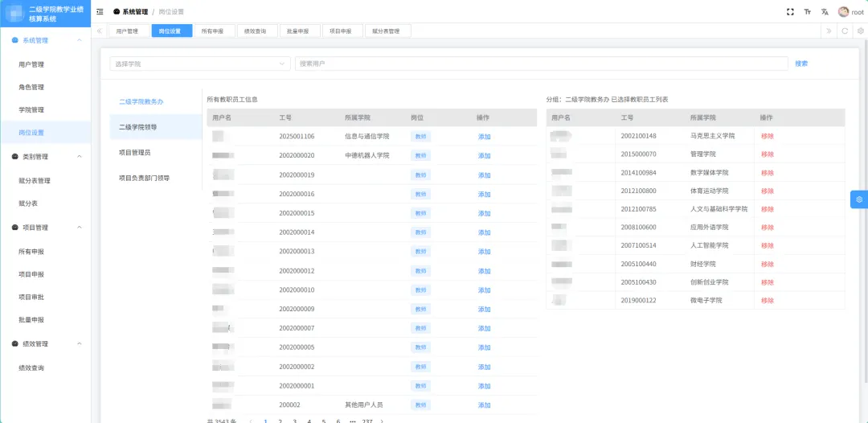Click 人工智能学院 cell in selected list

[709, 246]
